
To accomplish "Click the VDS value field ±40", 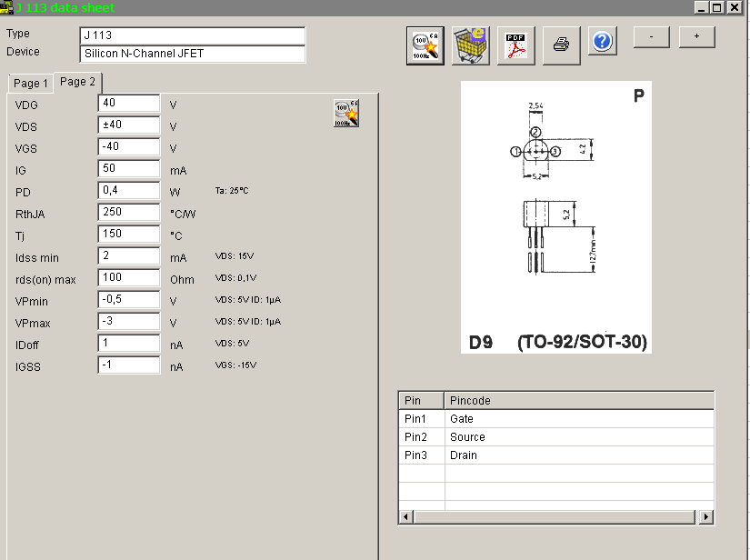I will click(129, 125).
